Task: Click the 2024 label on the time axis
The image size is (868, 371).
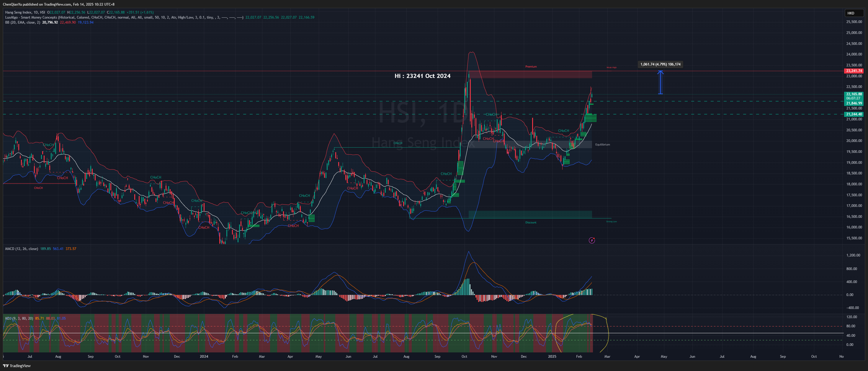Action: click(x=204, y=357)
